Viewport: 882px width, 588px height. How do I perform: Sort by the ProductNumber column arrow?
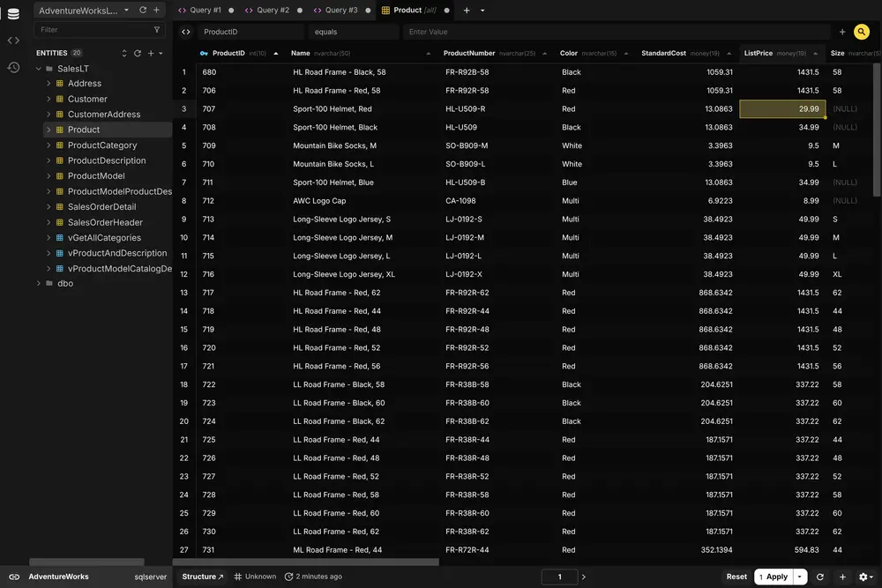(x=544, y=54)
